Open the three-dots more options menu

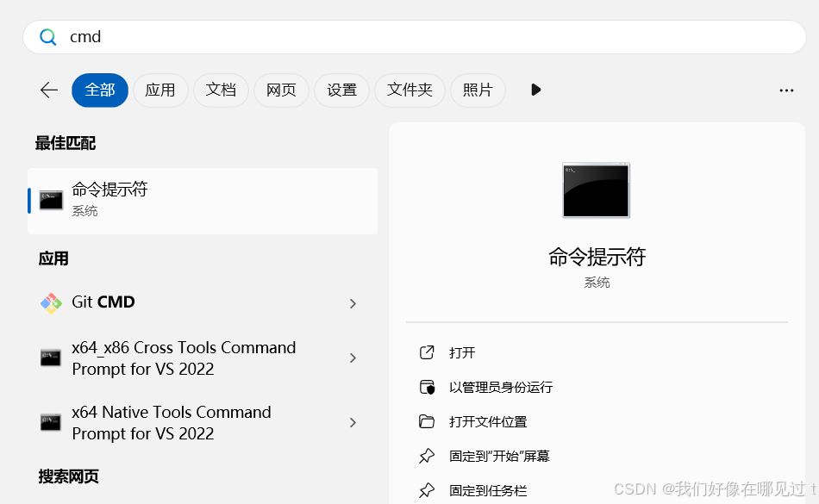pos(786,90)
